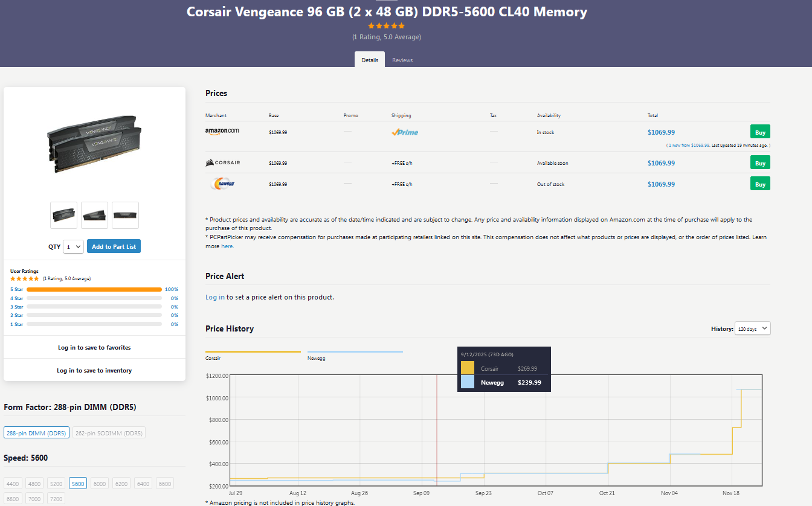
Task: Click the Buy button for Amazon
Action: coord(760,132)
